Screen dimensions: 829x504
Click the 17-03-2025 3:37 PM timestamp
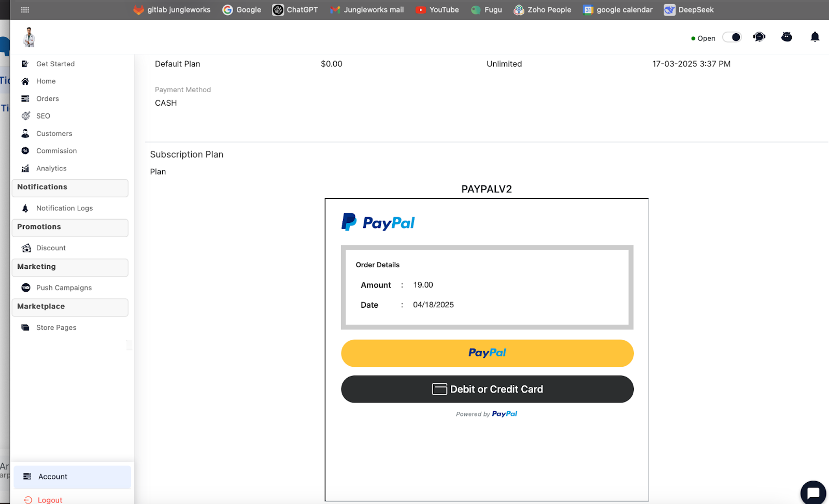[691, 64]
